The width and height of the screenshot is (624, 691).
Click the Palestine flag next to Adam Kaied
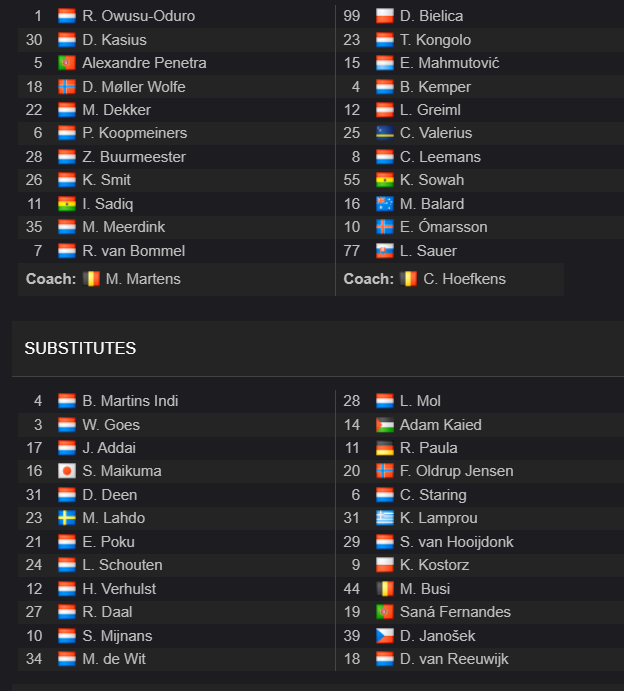coord(385,425)
